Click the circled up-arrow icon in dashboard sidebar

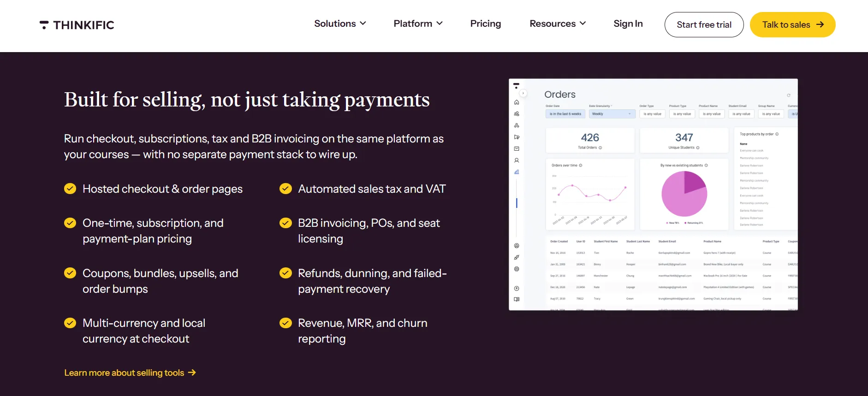click(x=517, y=289)
